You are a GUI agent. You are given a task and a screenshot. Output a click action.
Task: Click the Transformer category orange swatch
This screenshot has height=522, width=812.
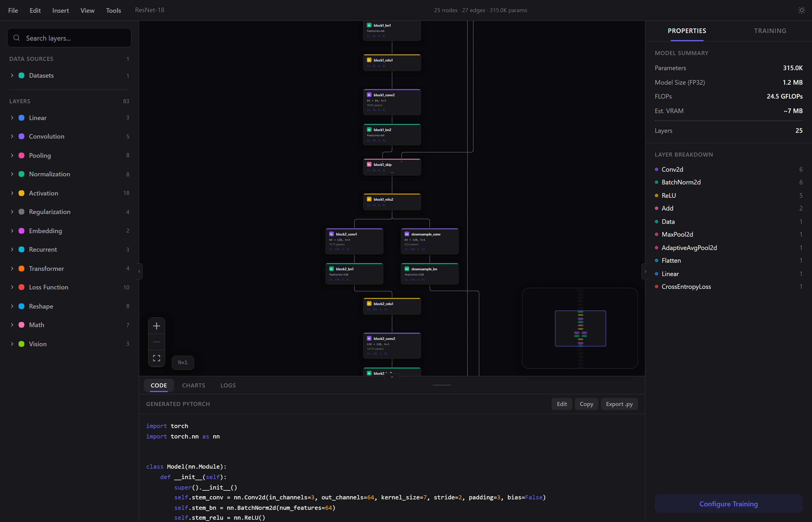21,269
